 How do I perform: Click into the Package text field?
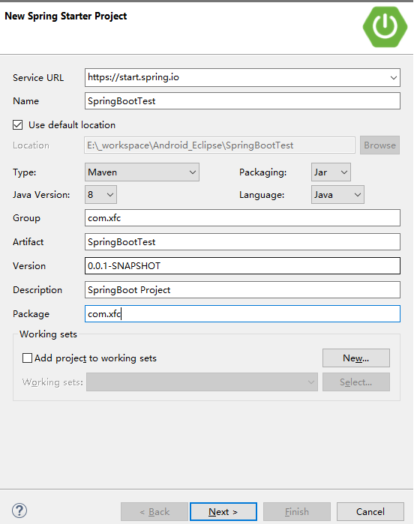click(x=242, y=314)
